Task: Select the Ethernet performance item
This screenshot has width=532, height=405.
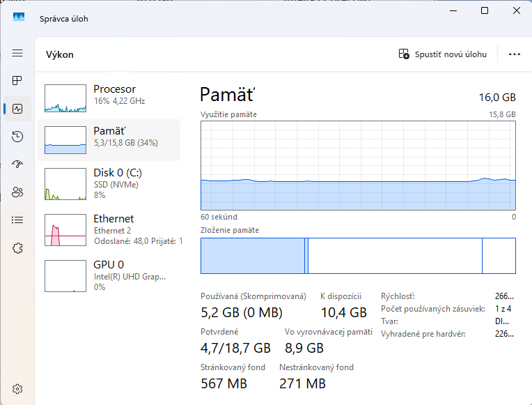Action: (109, 229)
